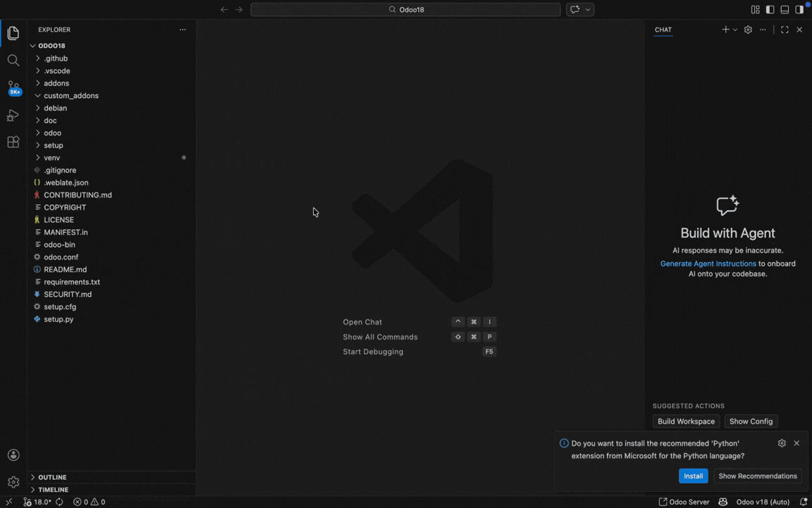This screenshot has width=812, height=508.
Task: Expand the TIMELINE section
Action: [111, 490]
